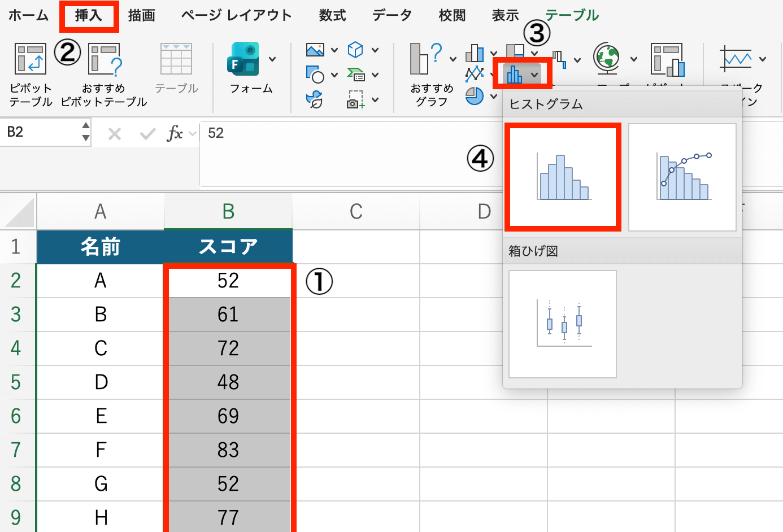Screen dimensions: 783x532
Task: Expand the SmartArt dropdown arrow
Action: (x=375, y=75)
